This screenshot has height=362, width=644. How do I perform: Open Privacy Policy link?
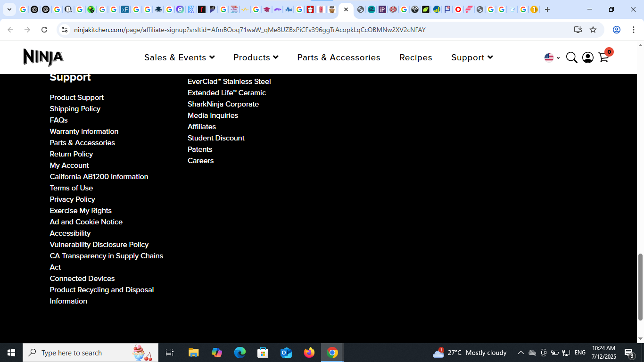[x=73, y=199]
